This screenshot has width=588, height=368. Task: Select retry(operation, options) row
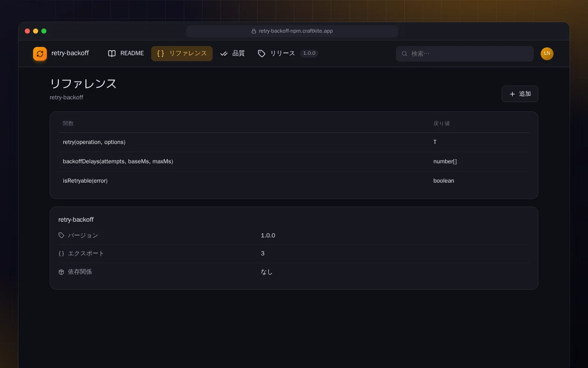294,142
